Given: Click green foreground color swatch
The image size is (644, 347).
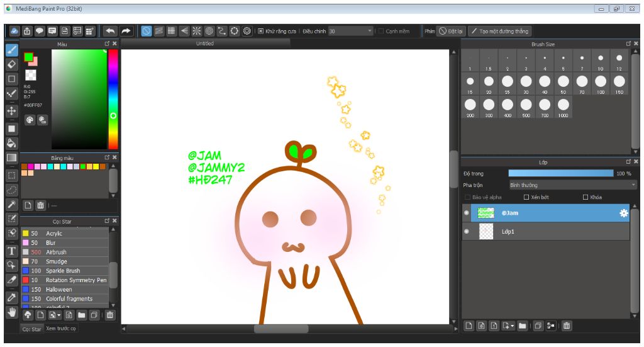Looking at the screenshot, I should coord(28,57).
